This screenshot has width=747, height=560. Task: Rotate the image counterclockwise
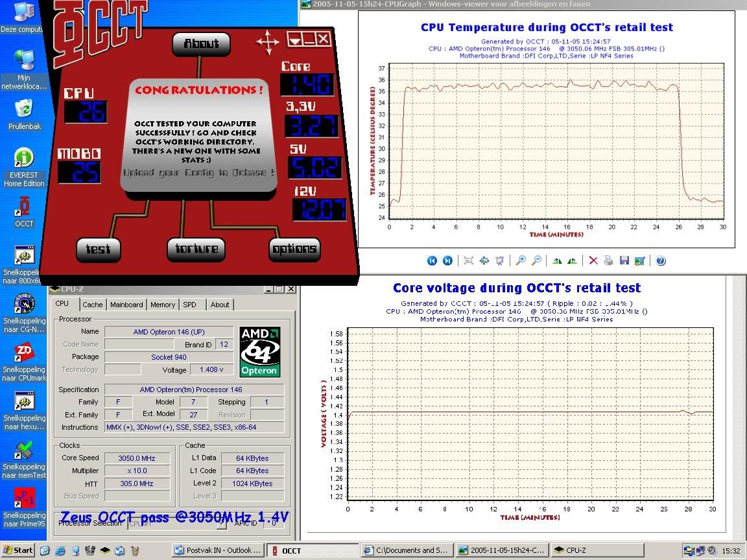(572, 261)
